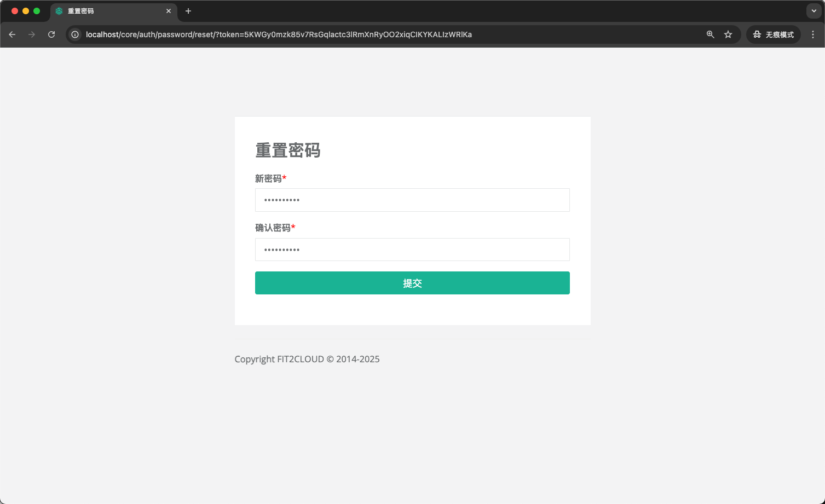
Task: Click the 确认密码 confirmation input field
Action: pyautogui.click(x=412, y=250)
